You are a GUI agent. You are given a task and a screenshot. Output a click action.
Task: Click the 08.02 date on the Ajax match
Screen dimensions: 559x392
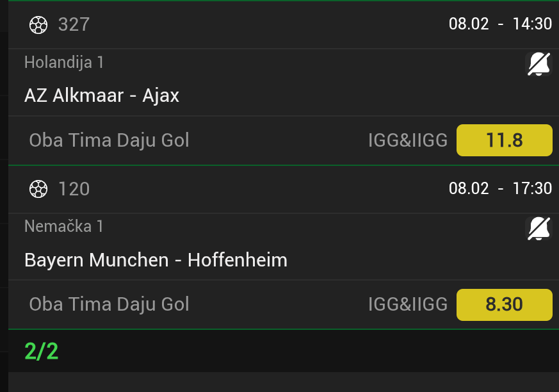[469, 24]
